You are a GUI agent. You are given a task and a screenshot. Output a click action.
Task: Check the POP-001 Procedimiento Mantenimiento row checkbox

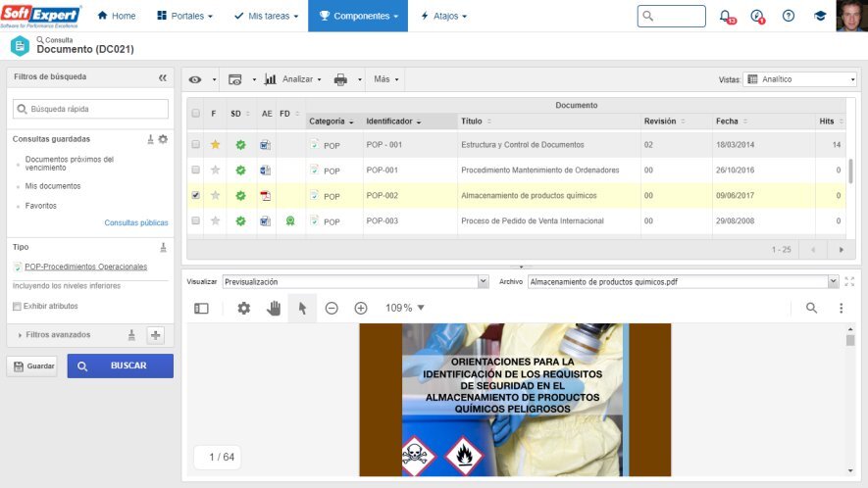(196, 171)
